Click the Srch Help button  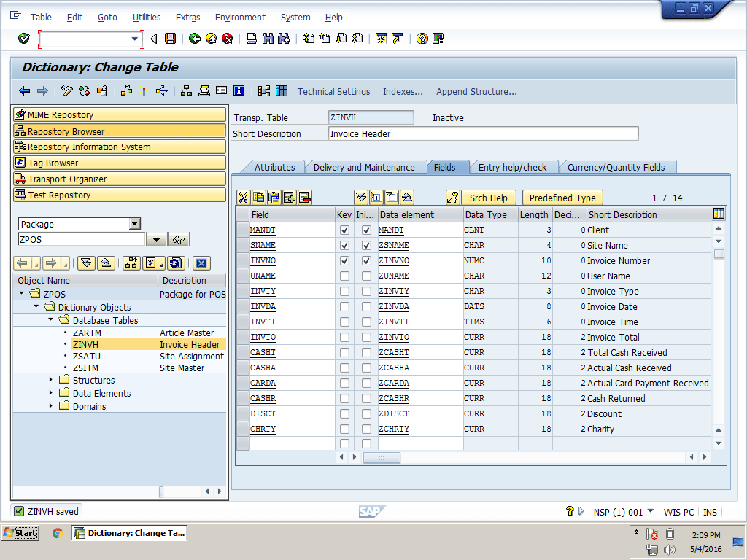(488, 198)
